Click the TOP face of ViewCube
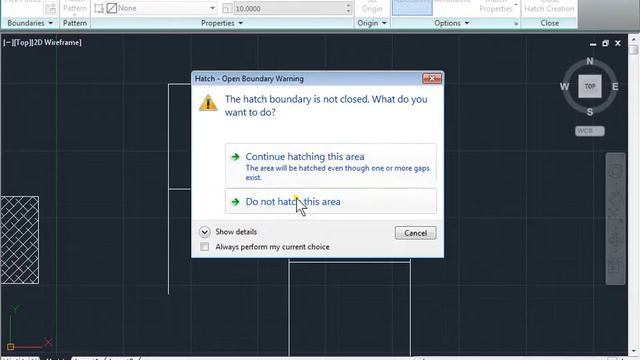 [590, 86]
